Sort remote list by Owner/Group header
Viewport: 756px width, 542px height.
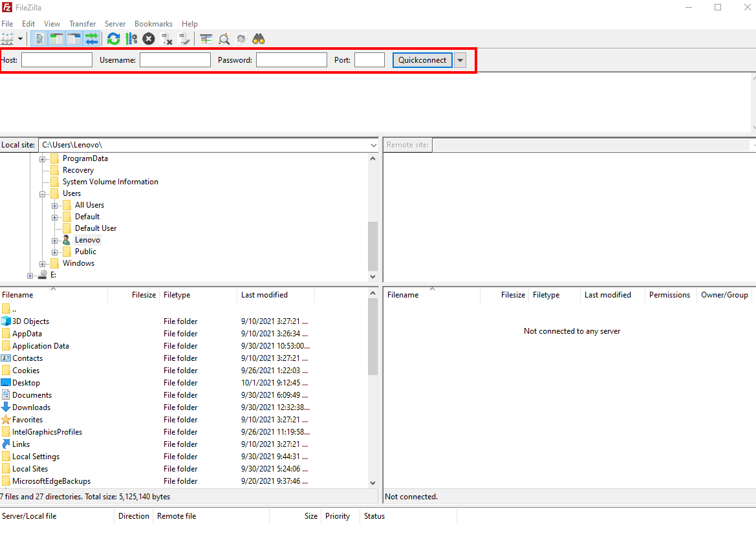(724, 295)
